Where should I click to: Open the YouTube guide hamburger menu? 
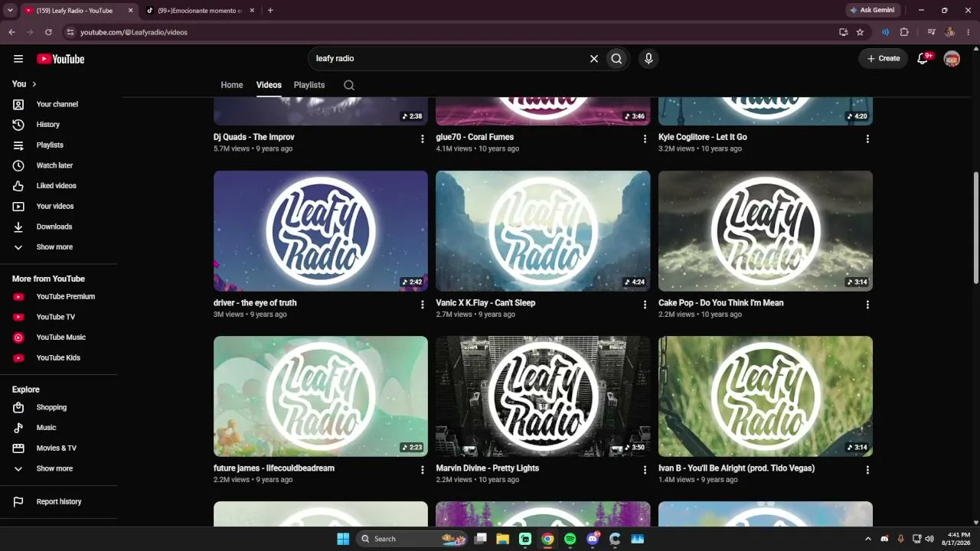pyautogui.click(x=18, y=59)
